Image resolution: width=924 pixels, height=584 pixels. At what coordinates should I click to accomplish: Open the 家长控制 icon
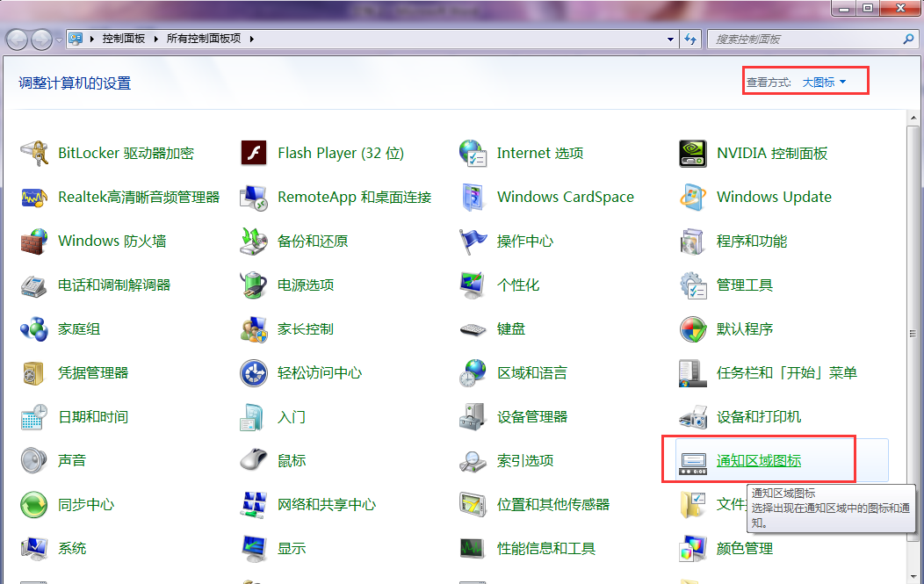click(254, 328)
